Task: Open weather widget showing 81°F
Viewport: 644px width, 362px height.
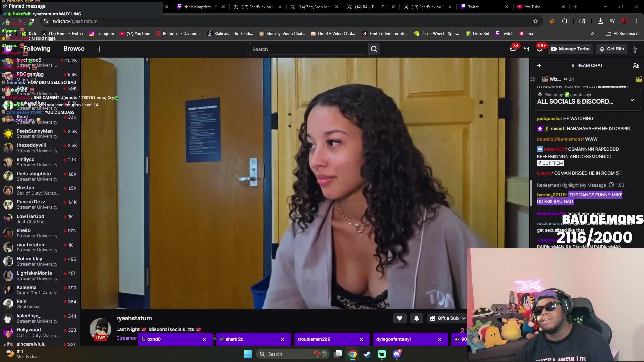Action: coord(22,354)
